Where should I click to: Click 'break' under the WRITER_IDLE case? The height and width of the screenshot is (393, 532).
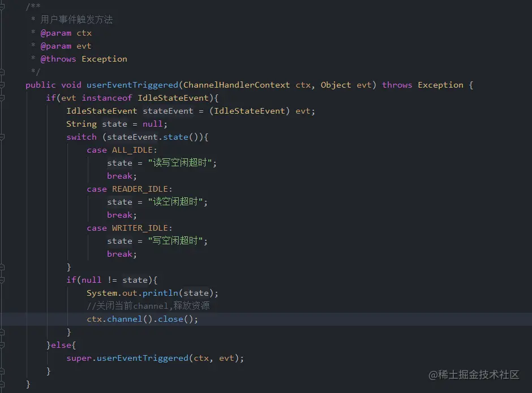pos(120,254)
